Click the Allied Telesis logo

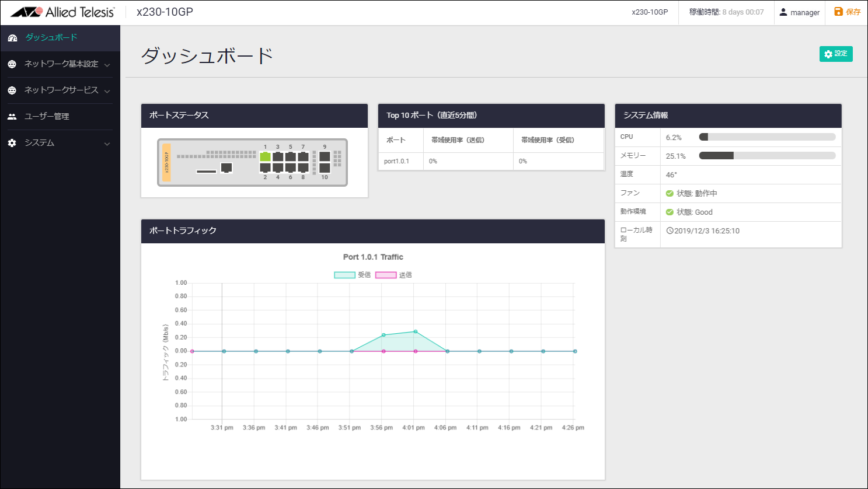tap(62, 12)
